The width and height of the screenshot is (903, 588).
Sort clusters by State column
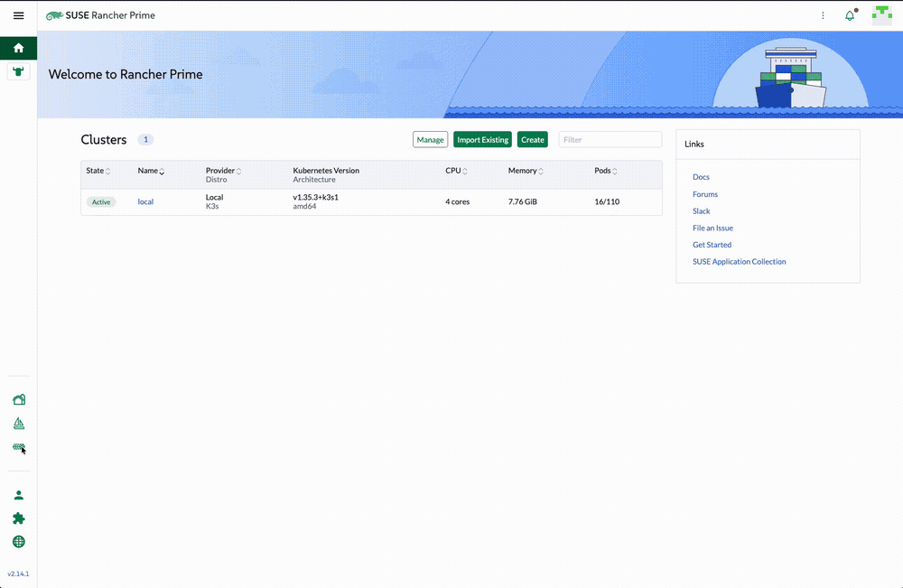point(98,171)
